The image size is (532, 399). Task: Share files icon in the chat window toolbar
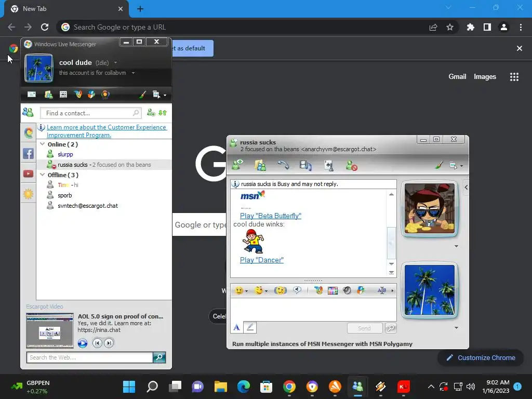pos(260,166)
